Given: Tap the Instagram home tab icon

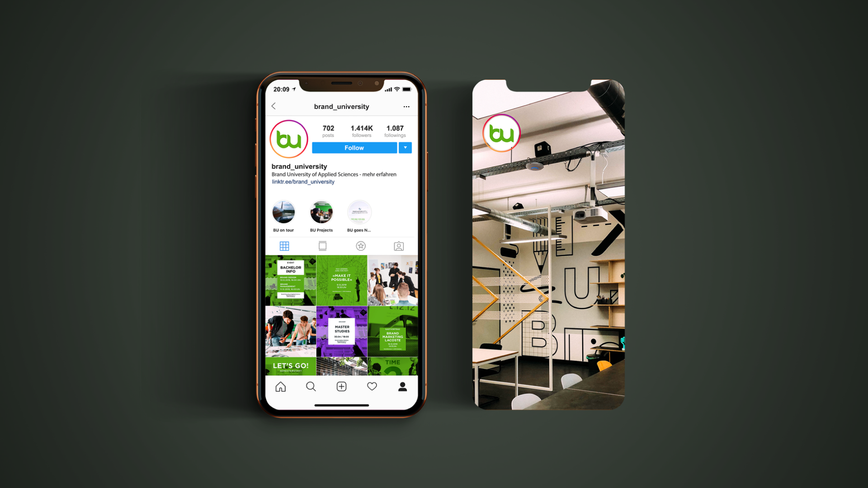Looking at the screenshot, I should click(280, 386).
